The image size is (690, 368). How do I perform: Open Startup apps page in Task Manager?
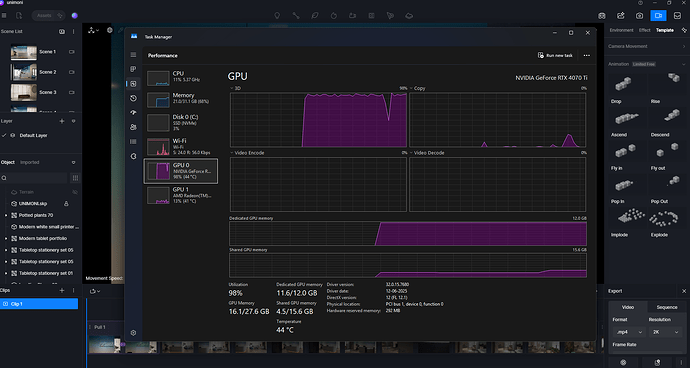133,113
